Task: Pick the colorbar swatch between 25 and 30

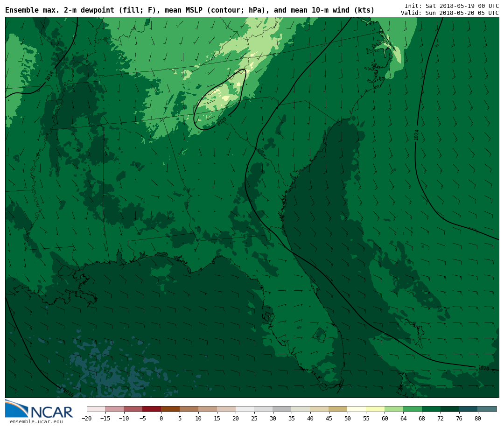Action: (264, 409)
